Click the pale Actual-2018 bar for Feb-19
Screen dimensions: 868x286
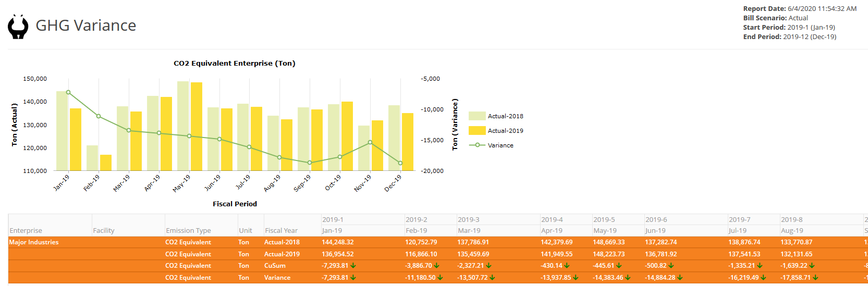point(92,158)
